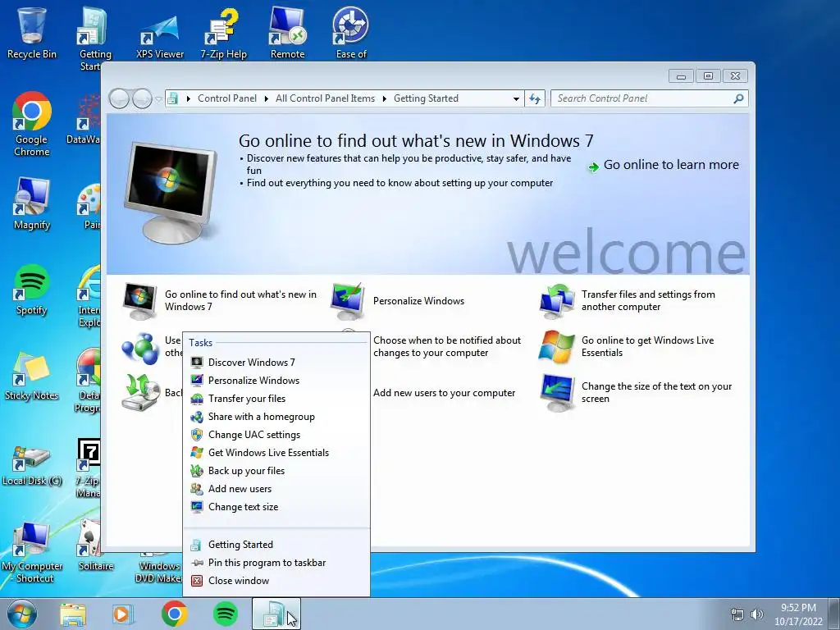Open Solitaire desktop shortcut
This screenshot has width=840, height=630.
pos(96,546)
